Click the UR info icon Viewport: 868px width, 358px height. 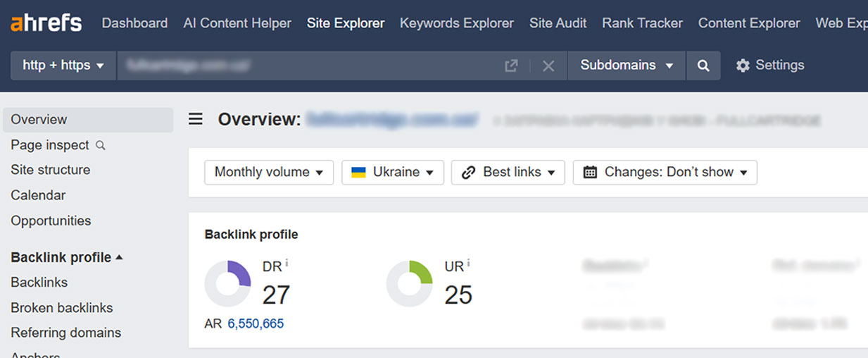[469, 263]
